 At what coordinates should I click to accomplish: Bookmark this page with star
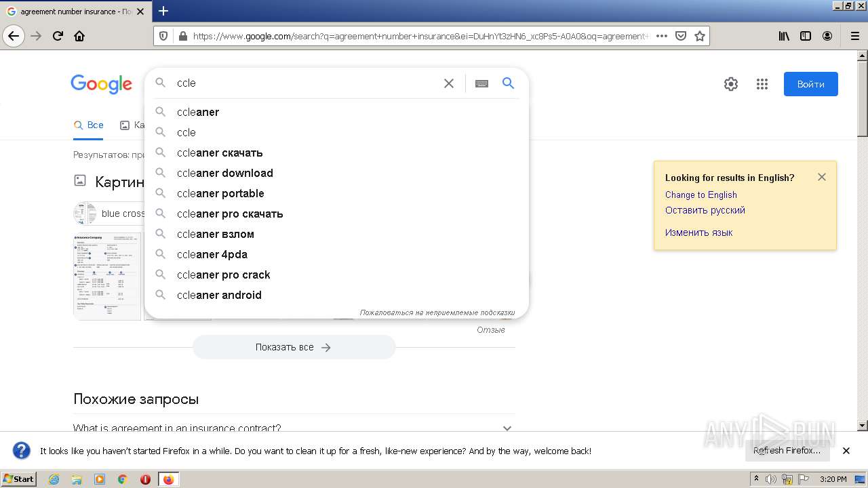tap(700, 36)
